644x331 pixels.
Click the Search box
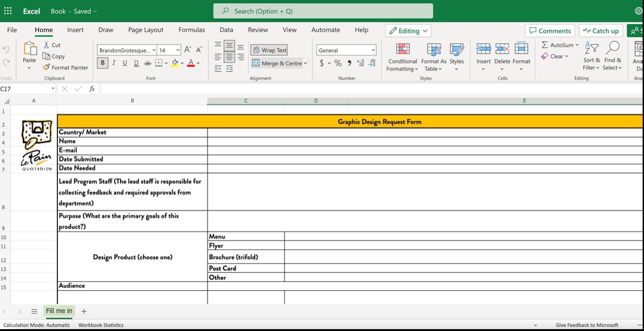click(x=323, y=11)
